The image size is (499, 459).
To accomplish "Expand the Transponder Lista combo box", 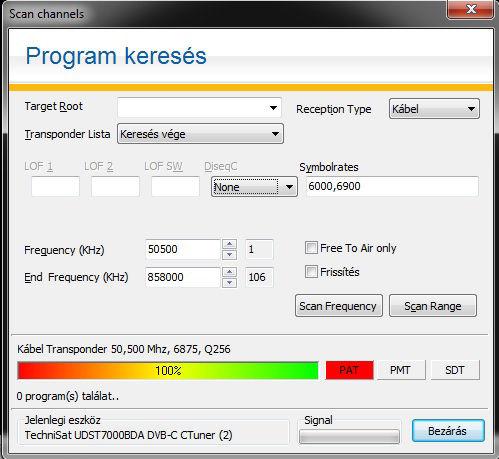I will pos(200,134).
